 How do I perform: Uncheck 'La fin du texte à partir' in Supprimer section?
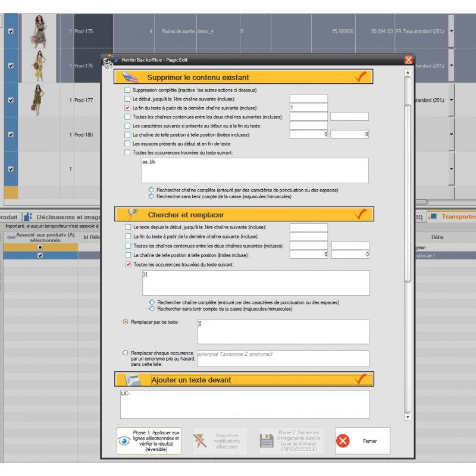127,108
